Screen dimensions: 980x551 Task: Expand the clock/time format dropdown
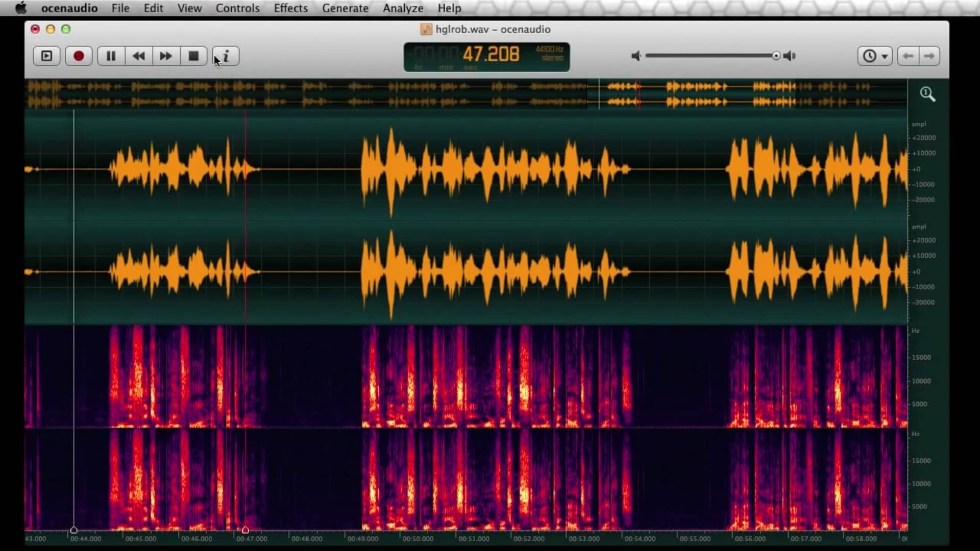875,56
